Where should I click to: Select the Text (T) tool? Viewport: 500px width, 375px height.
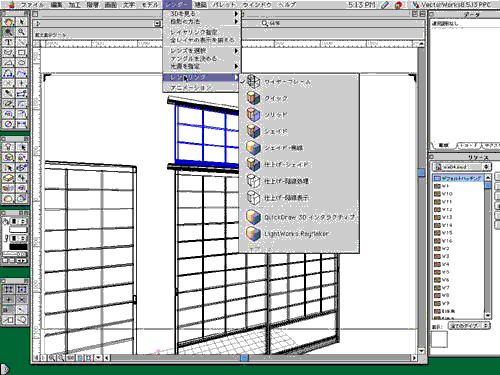click(x=8, y=42)
